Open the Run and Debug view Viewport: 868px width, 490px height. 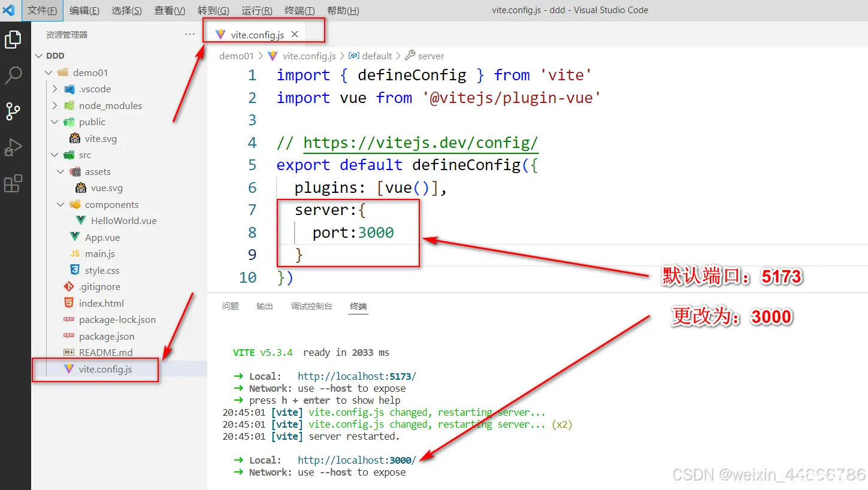tap(13, 147)
